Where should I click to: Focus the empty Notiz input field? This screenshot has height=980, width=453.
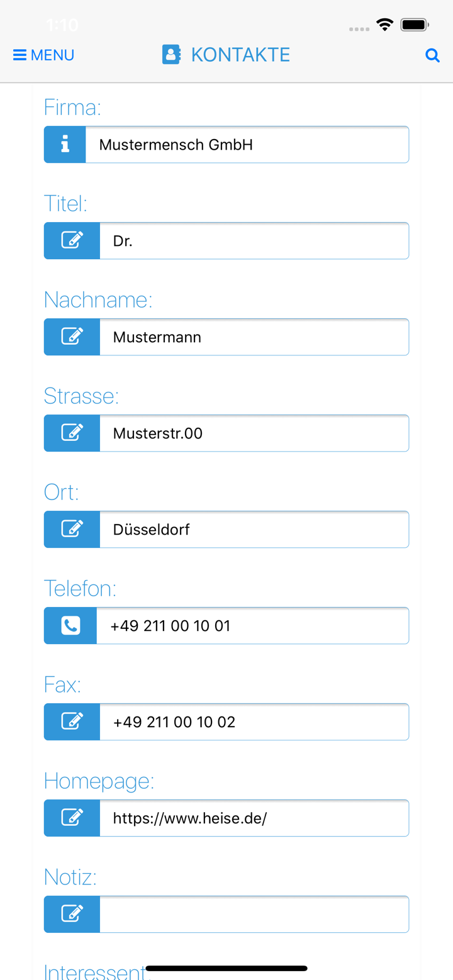(x=254, y=915)
